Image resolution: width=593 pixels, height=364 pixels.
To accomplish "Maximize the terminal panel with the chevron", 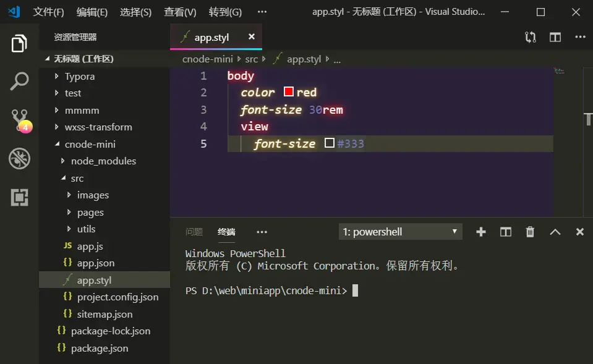I will [555, 231].
